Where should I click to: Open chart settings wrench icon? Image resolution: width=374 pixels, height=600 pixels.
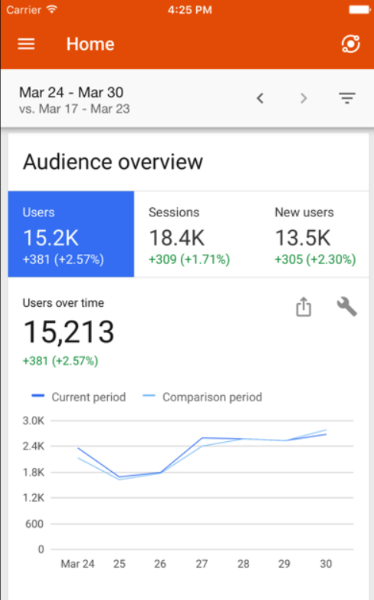[347, 307]
